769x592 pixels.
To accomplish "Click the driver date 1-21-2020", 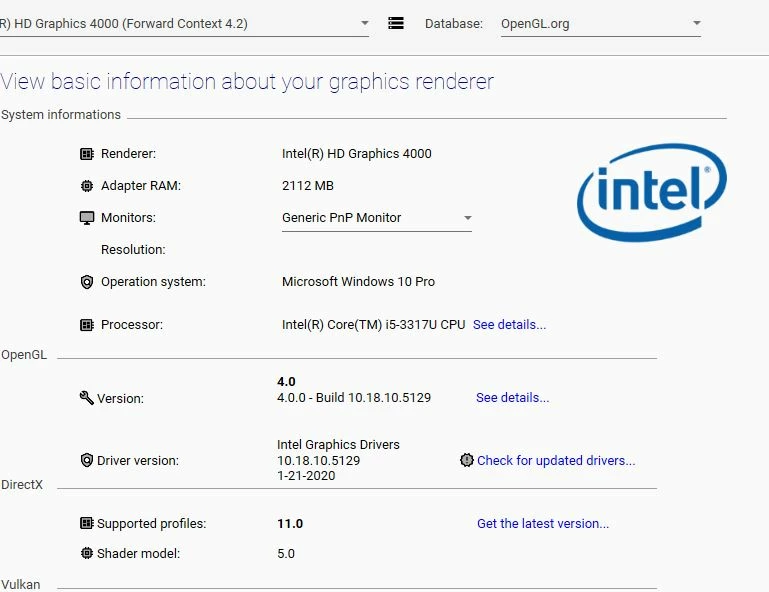I will (306, 476).
